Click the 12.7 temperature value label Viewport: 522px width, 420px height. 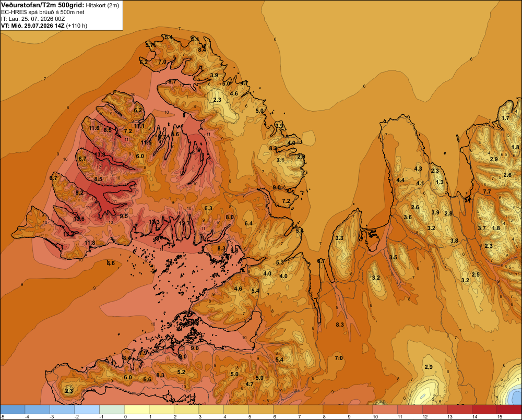184,224
